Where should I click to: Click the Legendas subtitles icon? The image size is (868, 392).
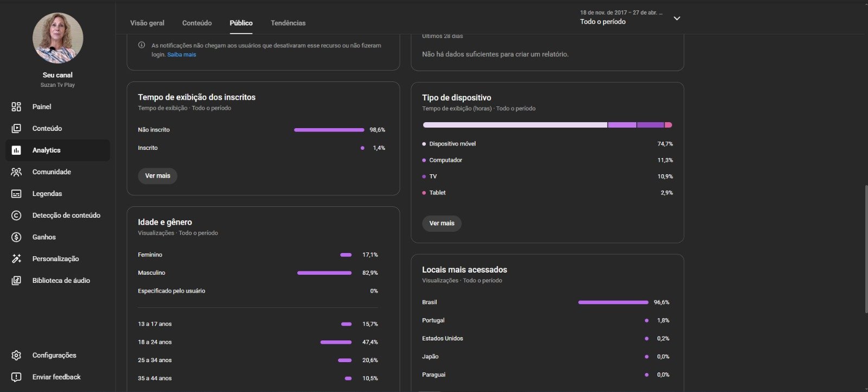(16, 194)
